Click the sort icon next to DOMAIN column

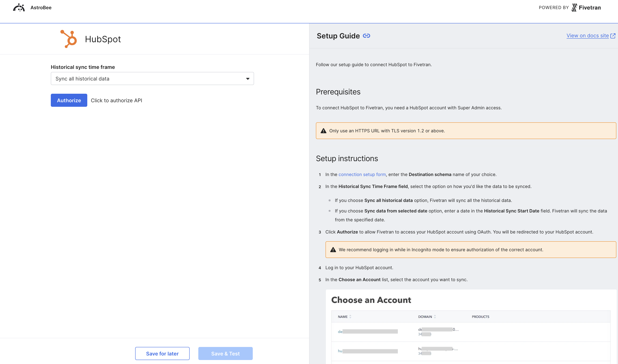435,316
